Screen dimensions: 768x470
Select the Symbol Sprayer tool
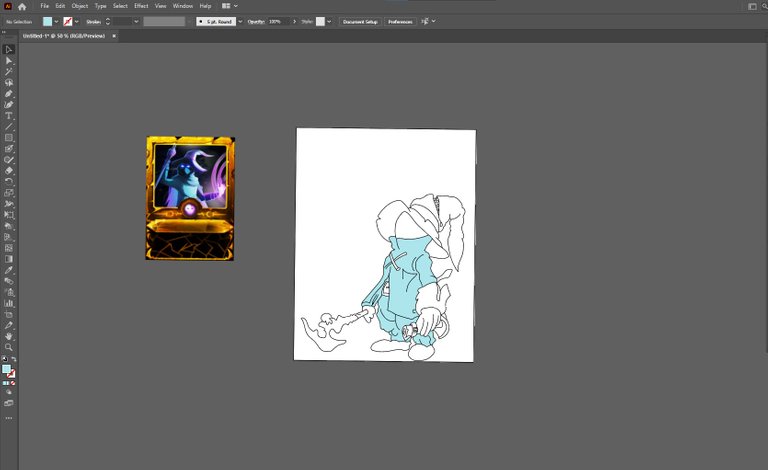pos(9,292)
